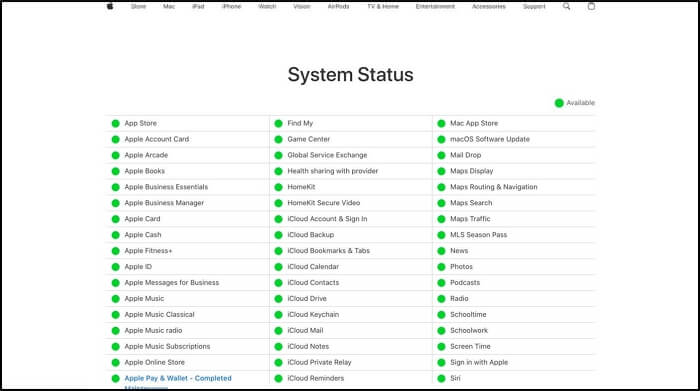The image size is (700, 391).
Task: Open the AirPods menu item
Action: point(338,6)
